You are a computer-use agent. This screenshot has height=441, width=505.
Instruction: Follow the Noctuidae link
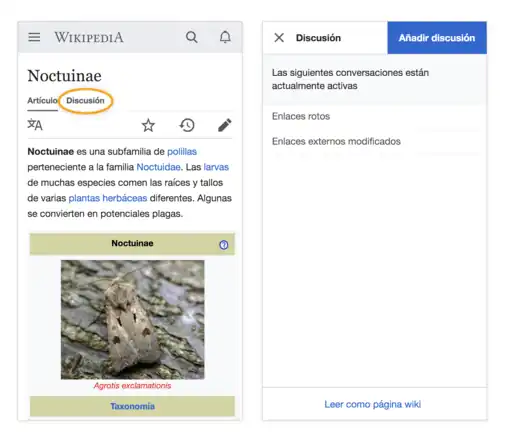coord(159,167)
